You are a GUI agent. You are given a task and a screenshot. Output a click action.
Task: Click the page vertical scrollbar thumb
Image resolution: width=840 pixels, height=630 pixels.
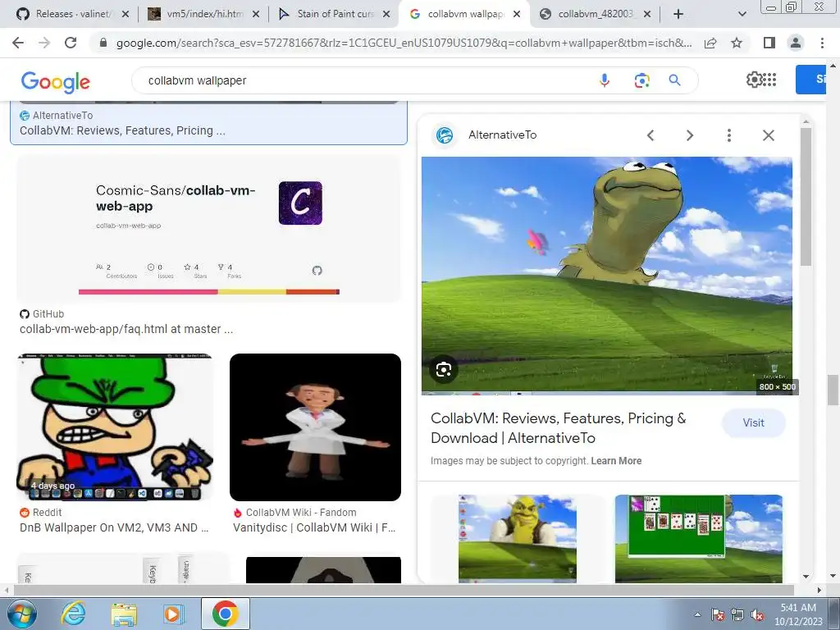tap(833, 390)
